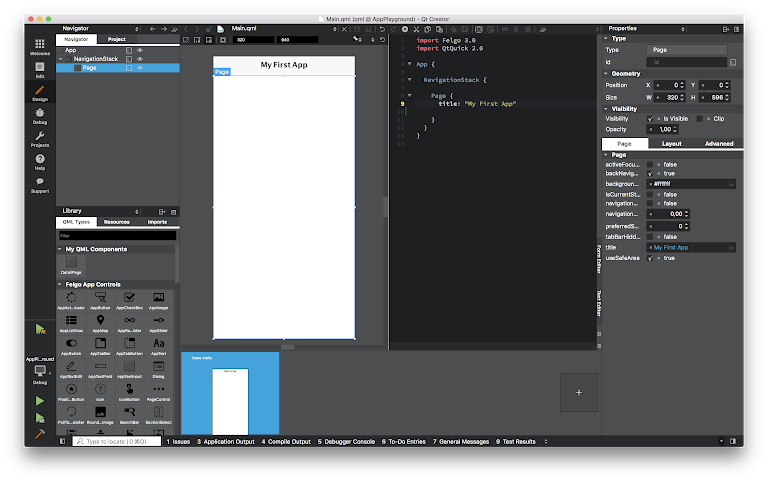Uncheck the useSafeArea checkbox
This screenshot has height=482, width=768.
(651, 258)
